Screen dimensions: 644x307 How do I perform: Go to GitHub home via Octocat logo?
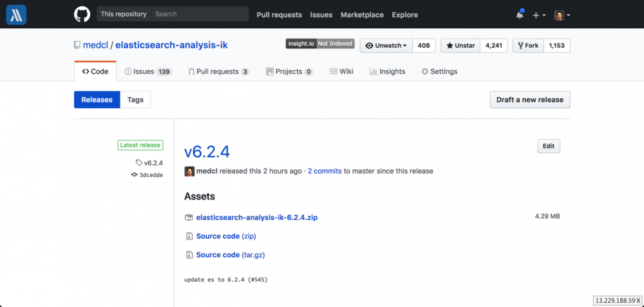(x=82, y=14)
